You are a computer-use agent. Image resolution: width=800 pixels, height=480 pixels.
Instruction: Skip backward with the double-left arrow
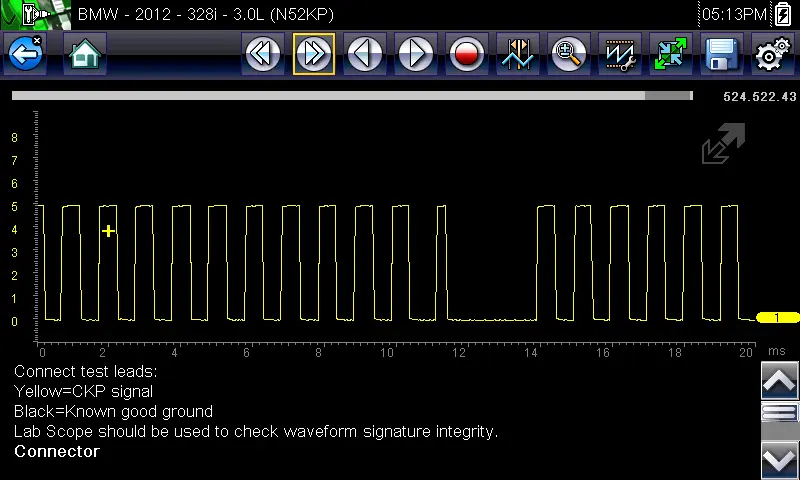(x=263, y=54)
